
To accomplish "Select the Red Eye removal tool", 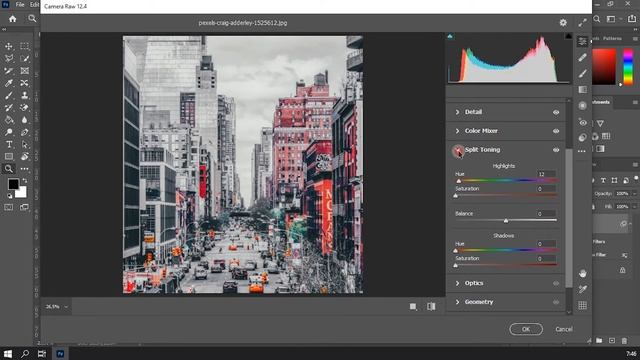I will click(x=582, y=122).
